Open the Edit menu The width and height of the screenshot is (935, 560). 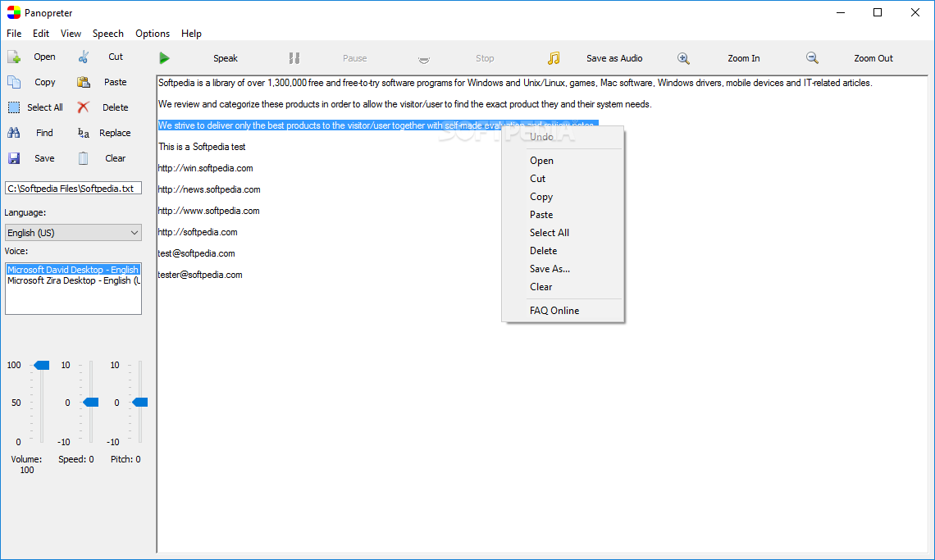click(41, 34)
